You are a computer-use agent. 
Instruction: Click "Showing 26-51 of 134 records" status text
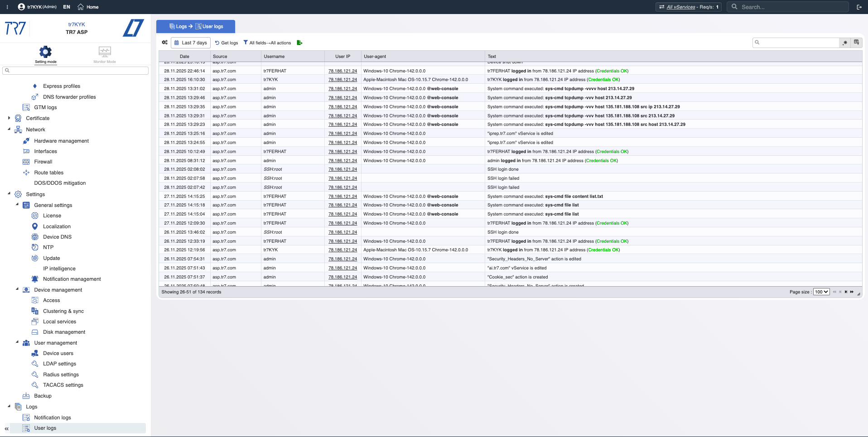(191, 292)
